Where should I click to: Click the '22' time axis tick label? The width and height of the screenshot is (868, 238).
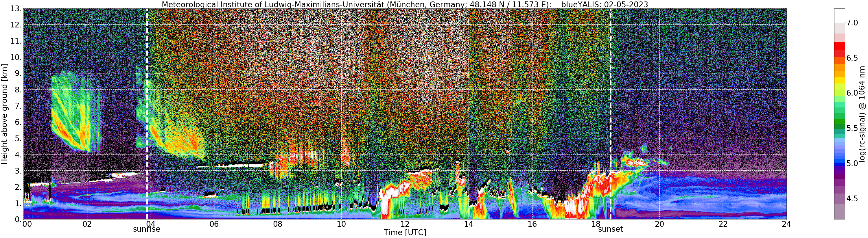723,224
